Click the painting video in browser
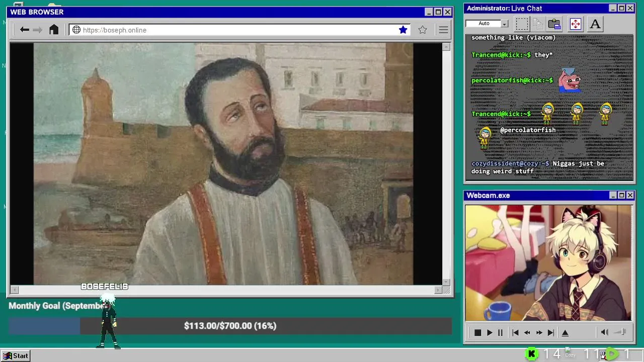Image resolution: width=644 pixels, height=362 pixels. (223, 164)
